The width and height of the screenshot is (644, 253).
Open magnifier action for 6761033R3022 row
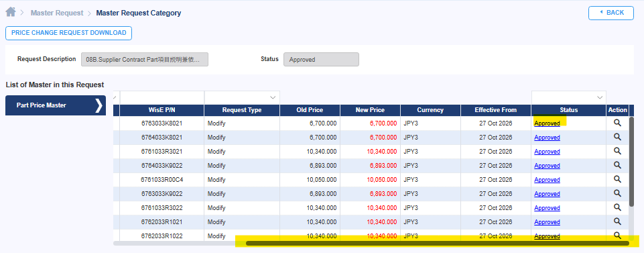click(617, 207)
